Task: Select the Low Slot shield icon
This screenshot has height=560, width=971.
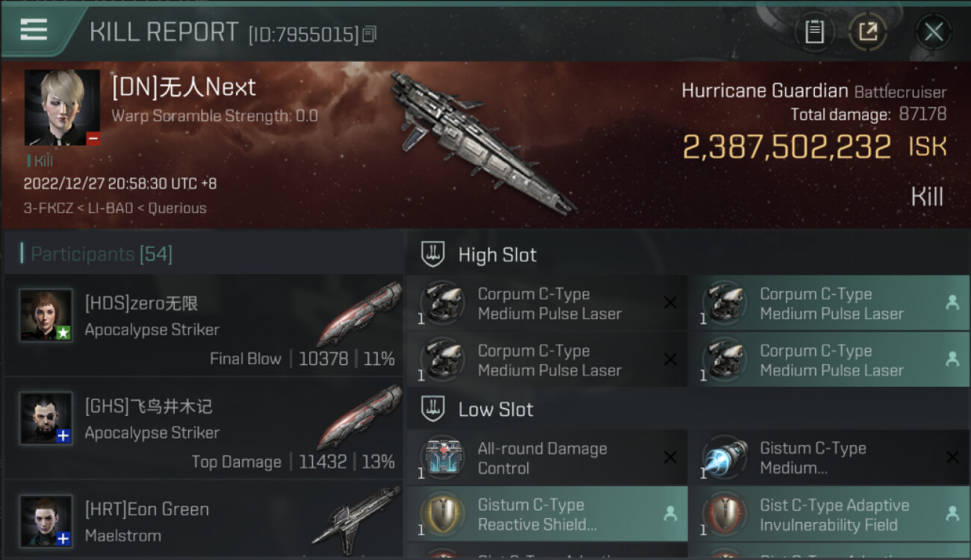Action: pyautogui.click(x=433, y=409)
